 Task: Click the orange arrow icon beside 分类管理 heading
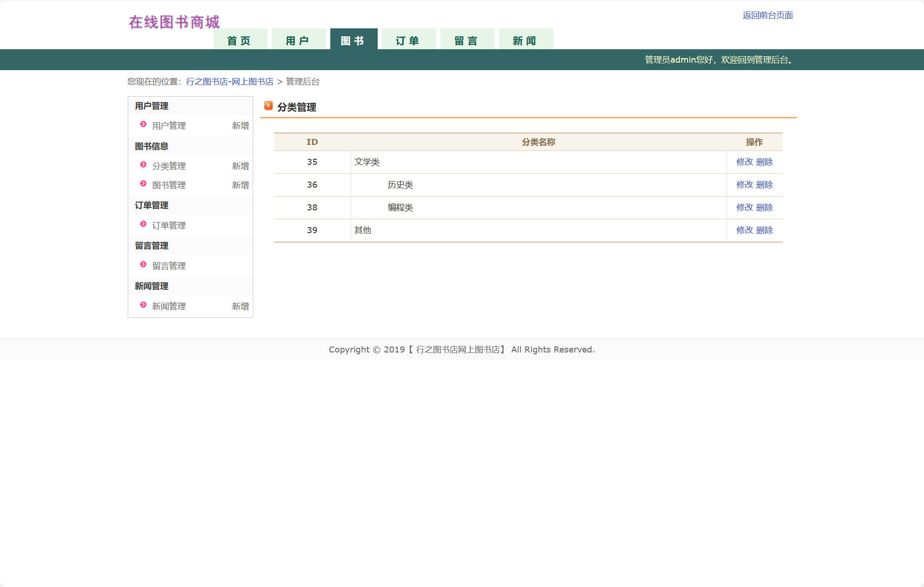(268, 106)
